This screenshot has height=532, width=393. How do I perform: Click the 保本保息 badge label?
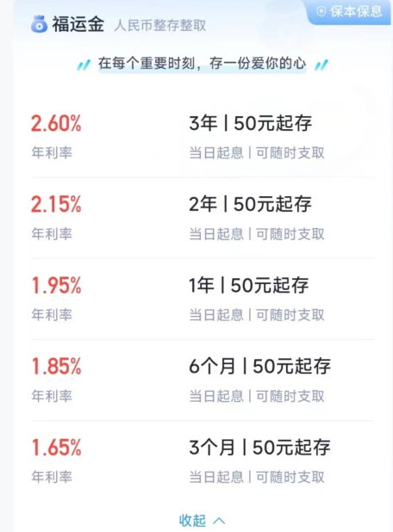coord(356,11)
